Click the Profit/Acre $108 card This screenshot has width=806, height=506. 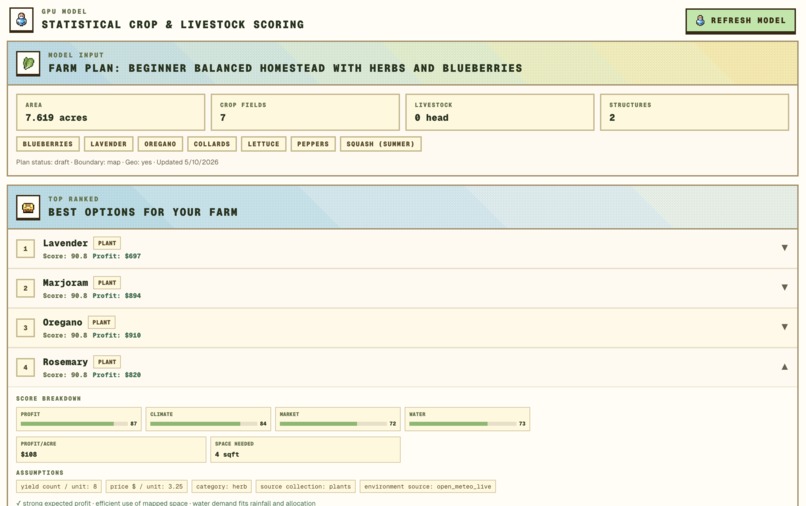(x=111, y=449)
